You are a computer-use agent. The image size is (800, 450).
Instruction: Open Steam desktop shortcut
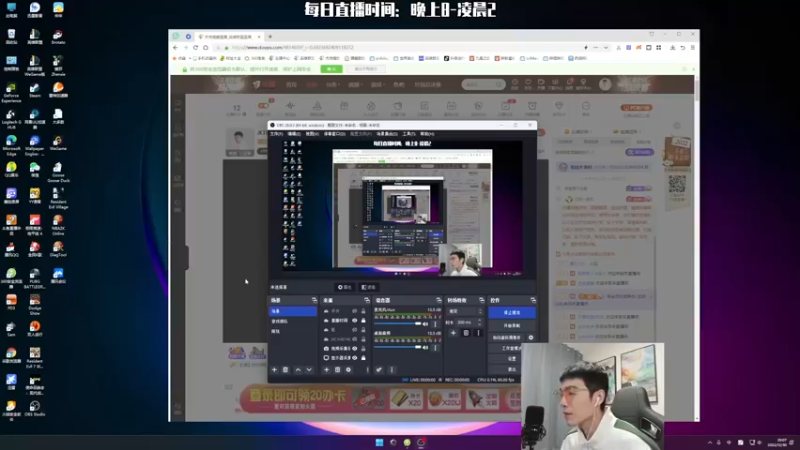click(x=35, y=91)
